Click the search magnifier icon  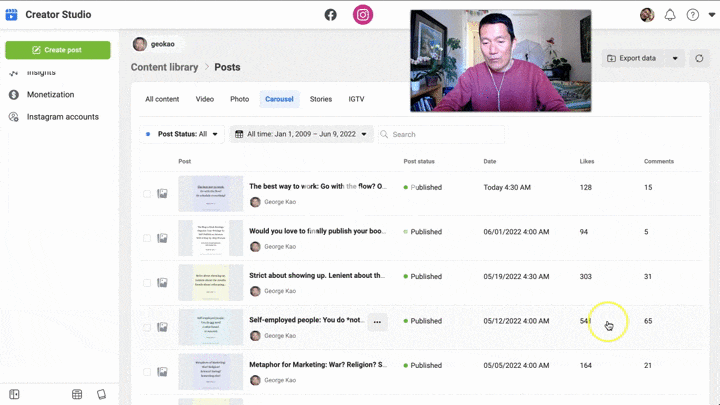coord(384,135)
